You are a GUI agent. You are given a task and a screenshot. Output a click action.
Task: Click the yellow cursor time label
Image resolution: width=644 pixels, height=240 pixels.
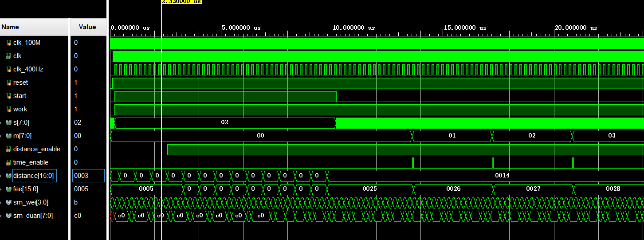click(x=182, y=2)
